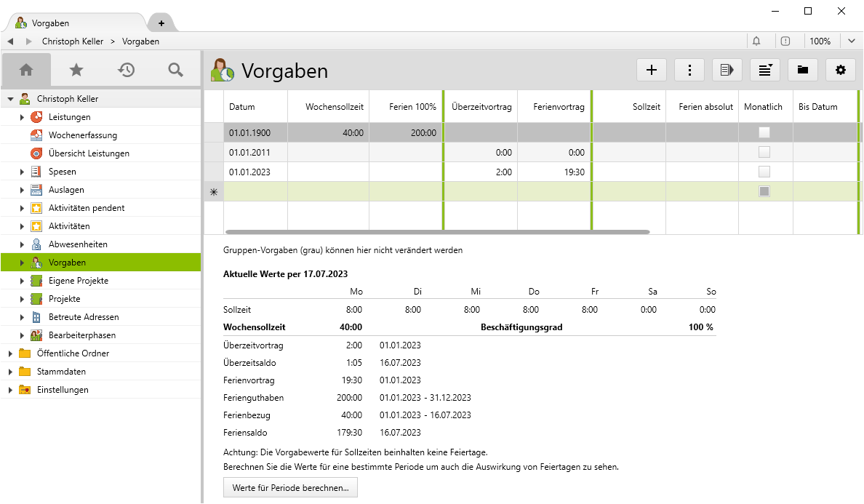Screen dimensions: 864x504
Task: Open a new tab with plus tab
Action: pos(161,23)
